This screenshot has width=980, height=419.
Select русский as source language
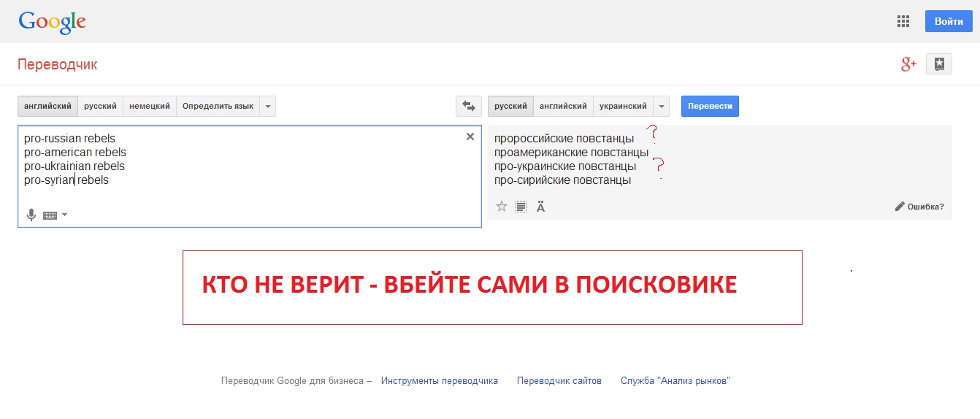[x=101, y=106]
